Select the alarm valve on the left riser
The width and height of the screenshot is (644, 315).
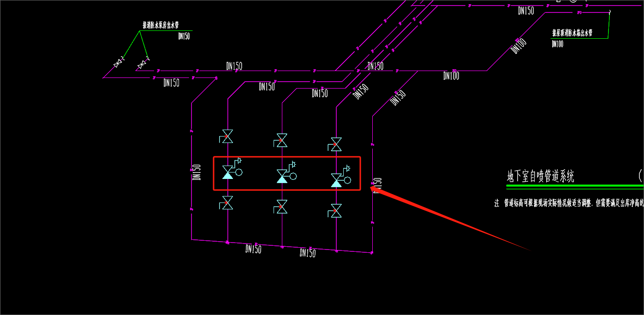232,169
